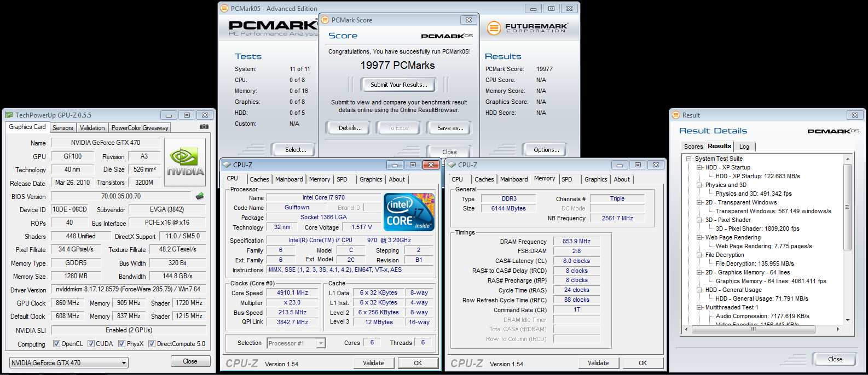Click the CPU-Z Memory window title bar icon
The height and width of the screenshot is (375, 868).
click(x=452, y=165)
